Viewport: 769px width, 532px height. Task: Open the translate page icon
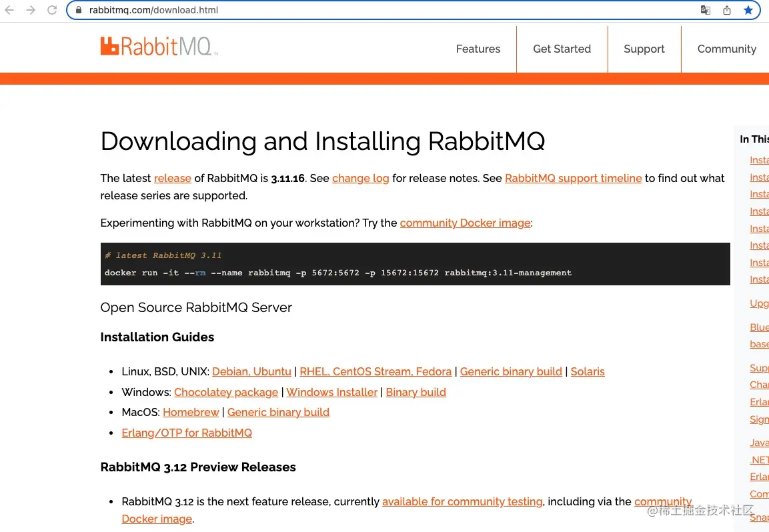pyautogui.click(x=705, y=10)
